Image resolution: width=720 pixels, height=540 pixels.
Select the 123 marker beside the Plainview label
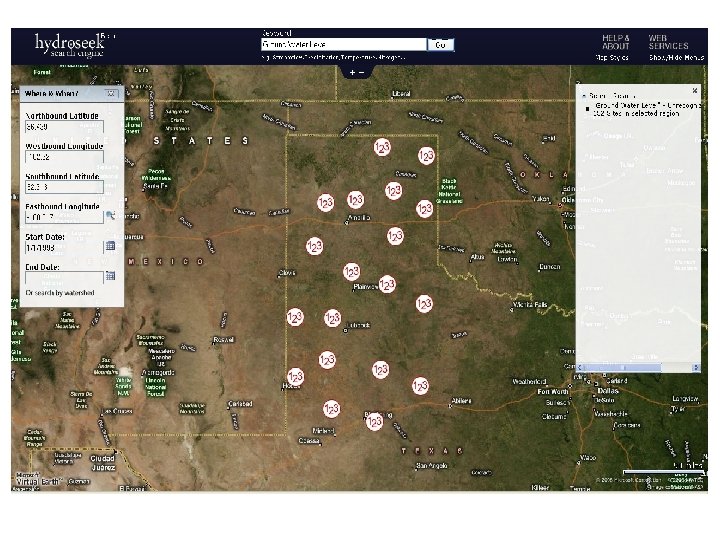387,285
